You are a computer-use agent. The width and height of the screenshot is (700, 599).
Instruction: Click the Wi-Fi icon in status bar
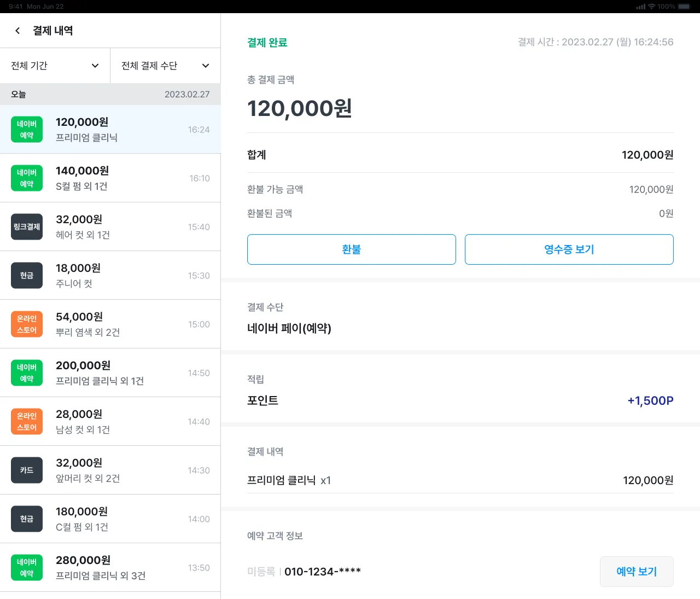click(x=651, y=7)
